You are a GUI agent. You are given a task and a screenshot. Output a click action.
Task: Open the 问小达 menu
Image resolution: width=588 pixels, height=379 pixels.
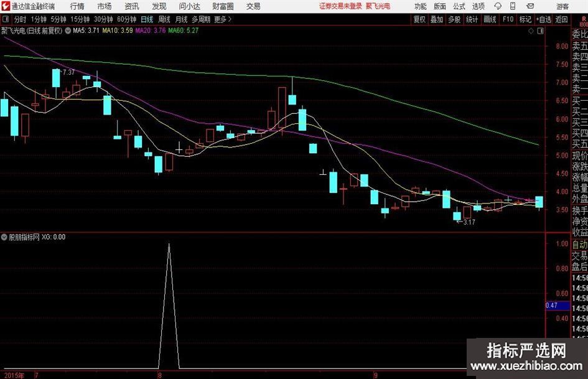189,6
